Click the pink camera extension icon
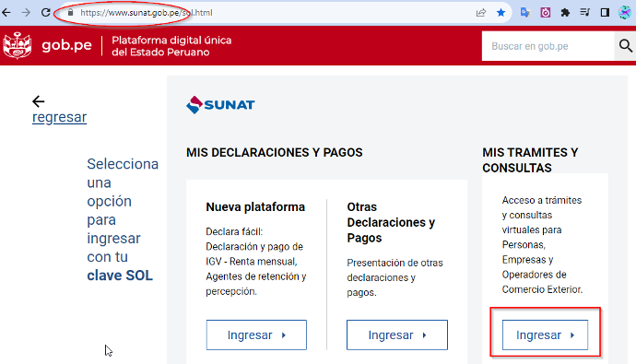Viewport: 636px width, 364px height. [x=545, y=13]
